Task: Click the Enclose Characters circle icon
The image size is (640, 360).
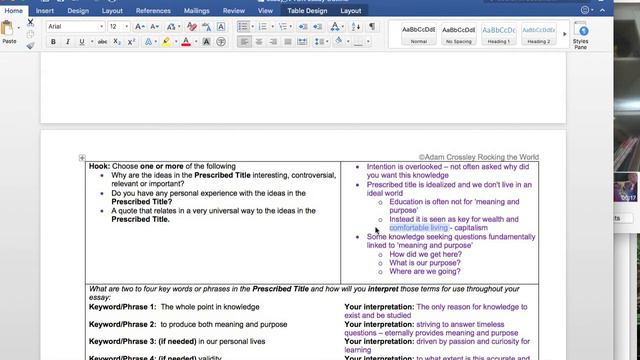Action: click(x=221, y=42)
